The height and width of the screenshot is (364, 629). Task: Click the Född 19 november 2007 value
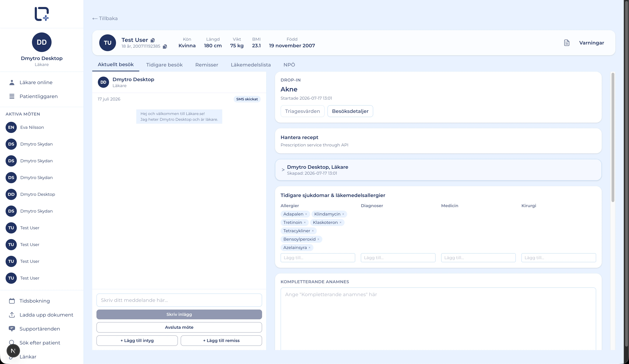click(x=292, y=46)
